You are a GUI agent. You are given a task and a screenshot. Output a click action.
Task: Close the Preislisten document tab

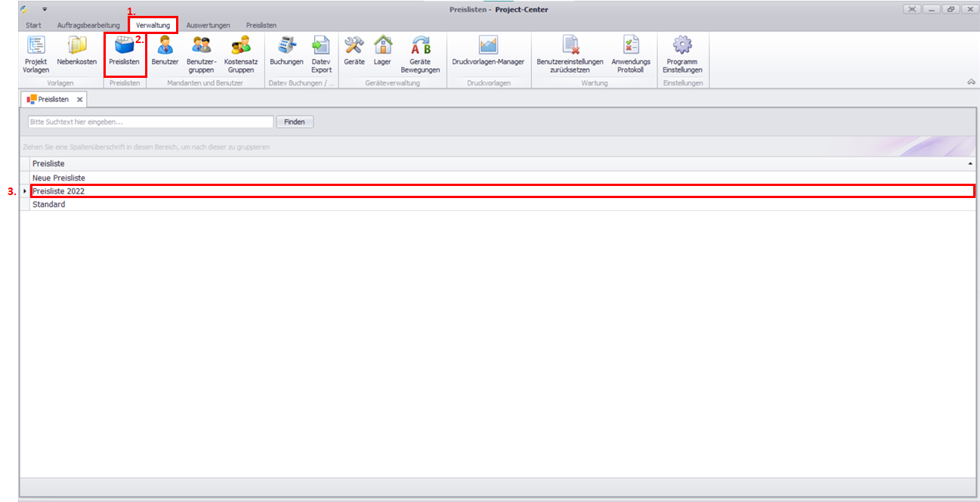(x=79, y=100)
